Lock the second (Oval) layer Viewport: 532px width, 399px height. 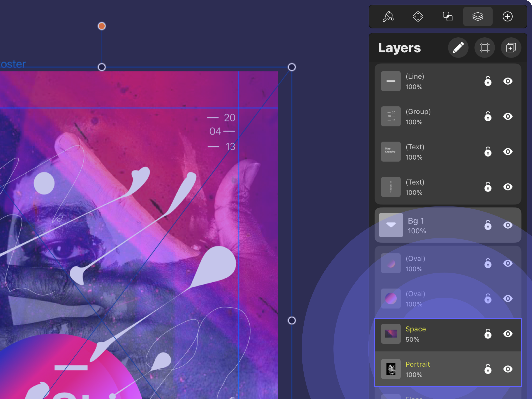(488, 299)
